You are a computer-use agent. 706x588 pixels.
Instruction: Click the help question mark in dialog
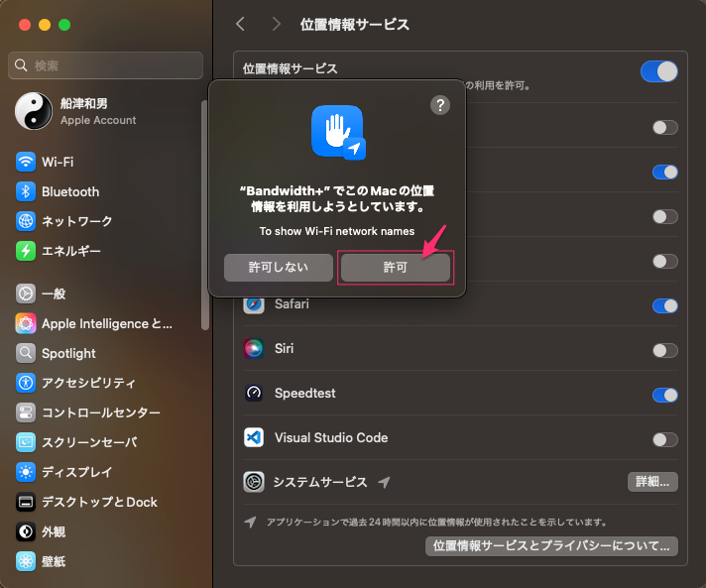click(440, 105)
